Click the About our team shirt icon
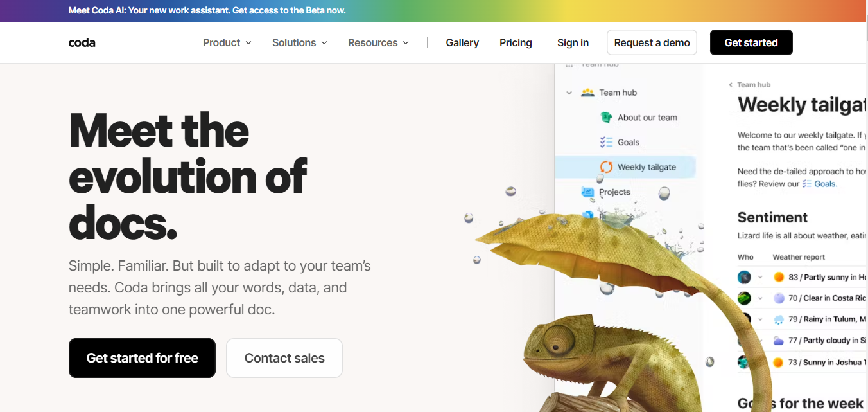The height and width of the screenshot is (412, 868). pyautogui.click(x=606, y=117)
